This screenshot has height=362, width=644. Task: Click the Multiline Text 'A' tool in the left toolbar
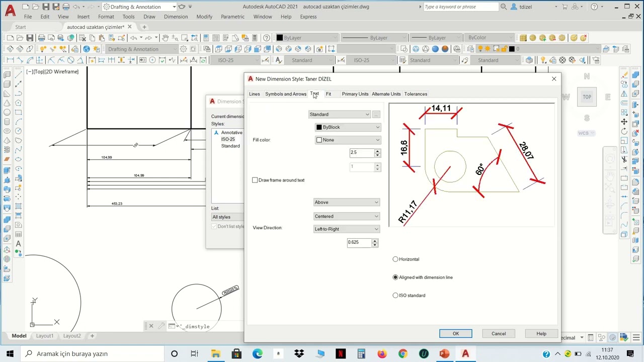pos(19,244)
